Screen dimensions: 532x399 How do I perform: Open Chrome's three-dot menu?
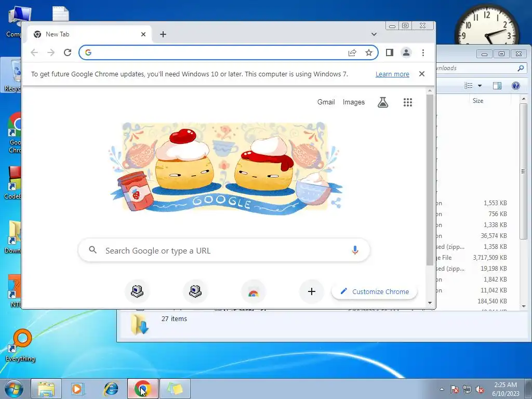click(423, 52)
